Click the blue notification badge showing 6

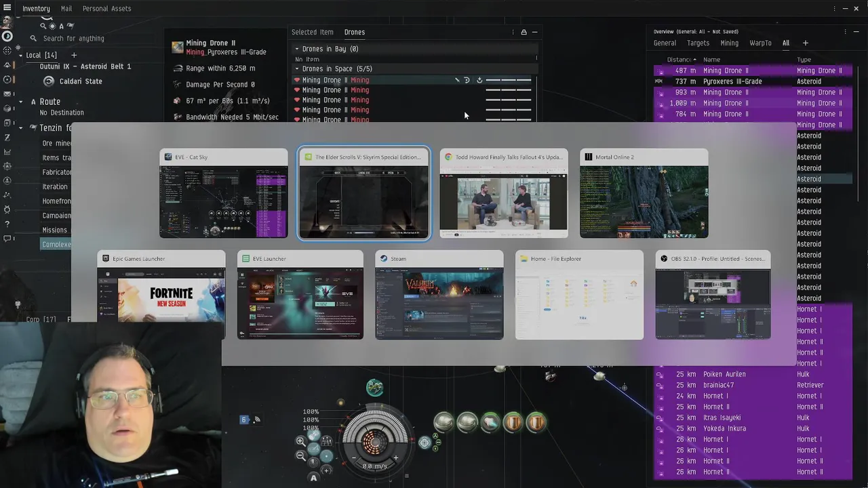click(x=244, y=420)
